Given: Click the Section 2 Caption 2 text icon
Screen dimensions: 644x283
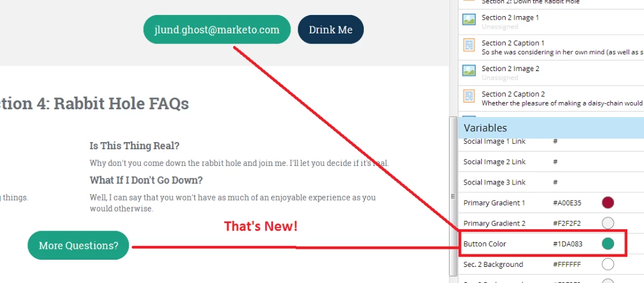Looking at the screenshot, I should (x=469, y=96).
